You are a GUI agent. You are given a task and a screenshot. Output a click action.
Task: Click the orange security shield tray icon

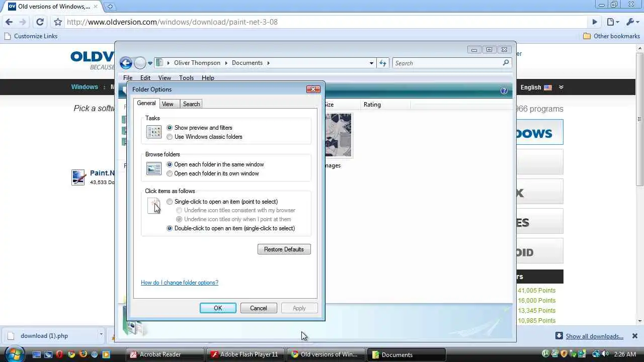(564, 354)
